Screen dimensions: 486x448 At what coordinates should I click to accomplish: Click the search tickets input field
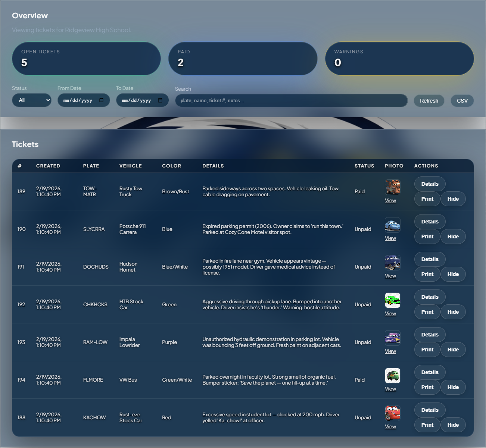coord(291,100)
